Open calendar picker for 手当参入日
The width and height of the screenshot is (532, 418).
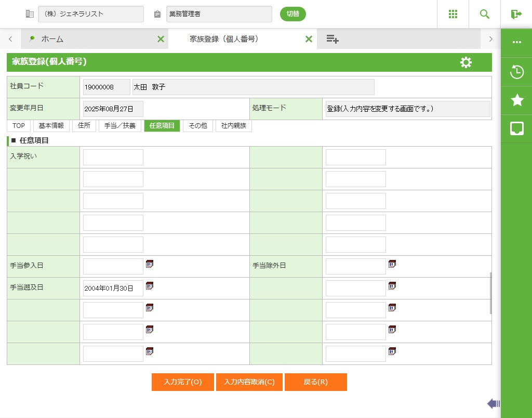coord(150,264)
